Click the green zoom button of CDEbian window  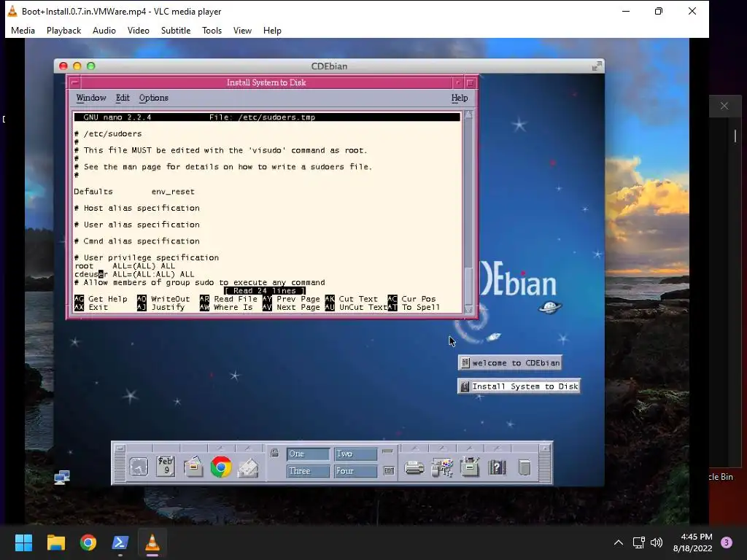coord(91,66)
